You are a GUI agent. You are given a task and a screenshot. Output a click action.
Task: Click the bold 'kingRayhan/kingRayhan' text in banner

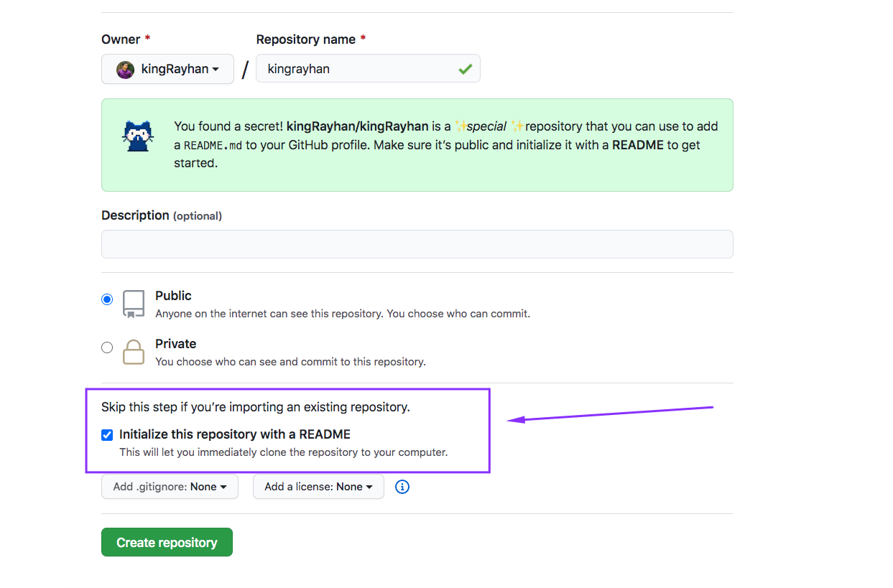(x=358, y=126)
